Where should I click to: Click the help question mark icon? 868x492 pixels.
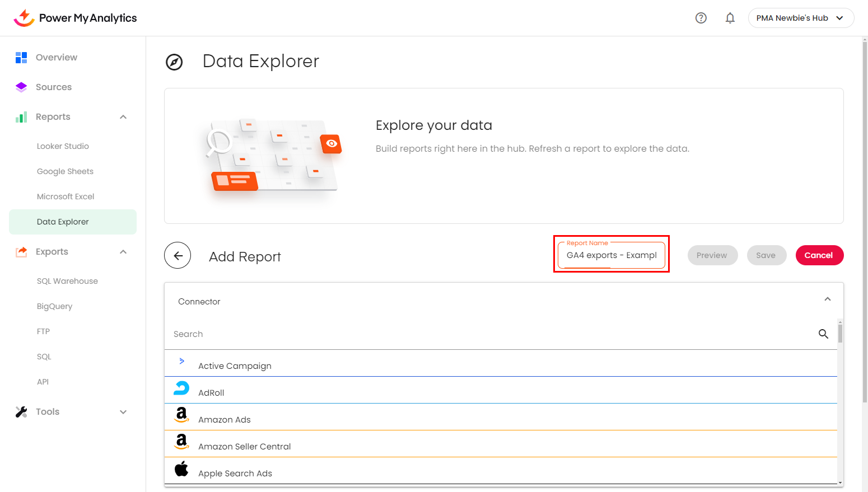(701, 18)
